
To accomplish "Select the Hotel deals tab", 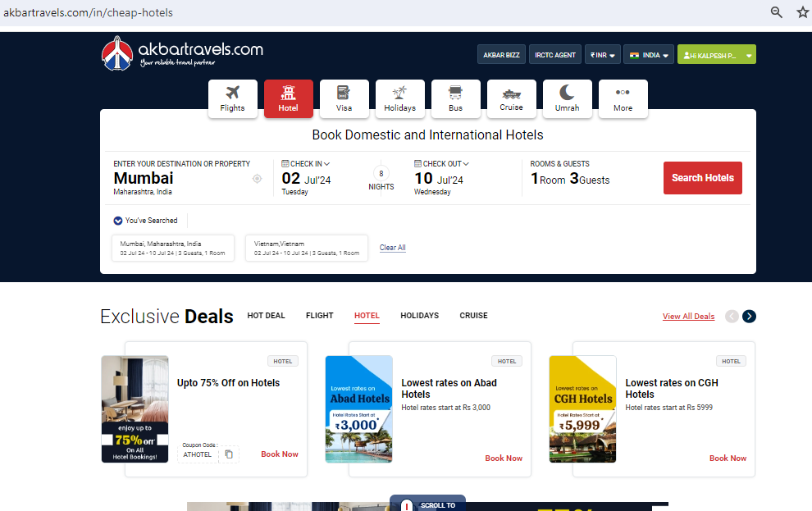I will [x=367, y=315].
